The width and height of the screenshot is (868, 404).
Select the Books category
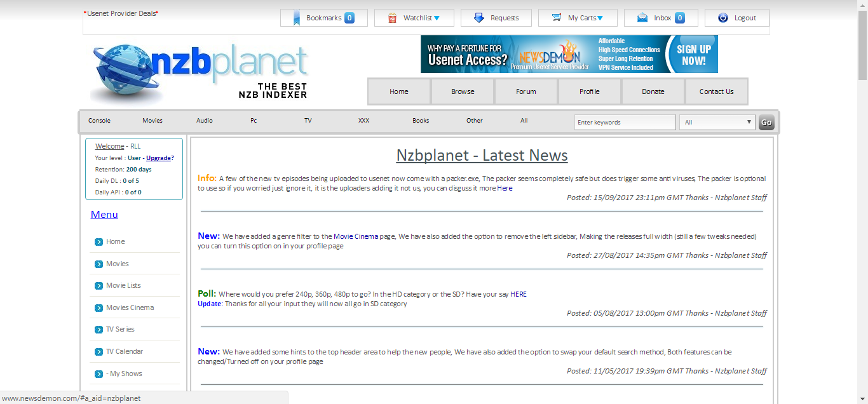tap(421, 121)
